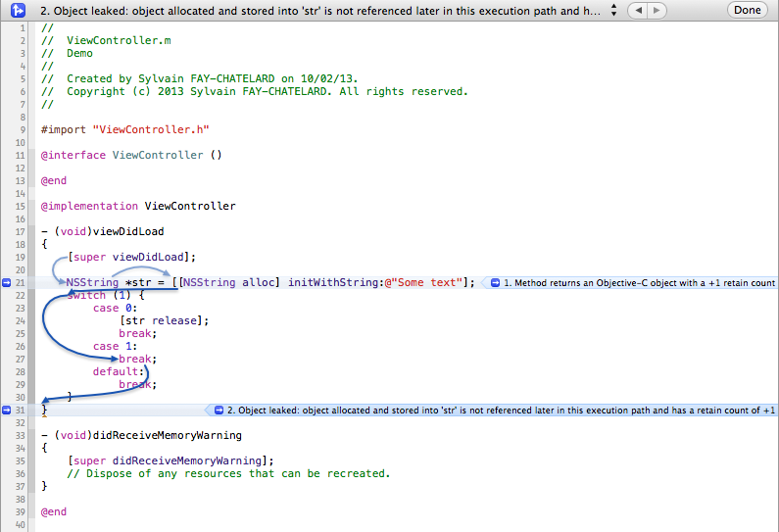
Task: Click line number 17 in the gutter
Action: click(x=21, y=232)
